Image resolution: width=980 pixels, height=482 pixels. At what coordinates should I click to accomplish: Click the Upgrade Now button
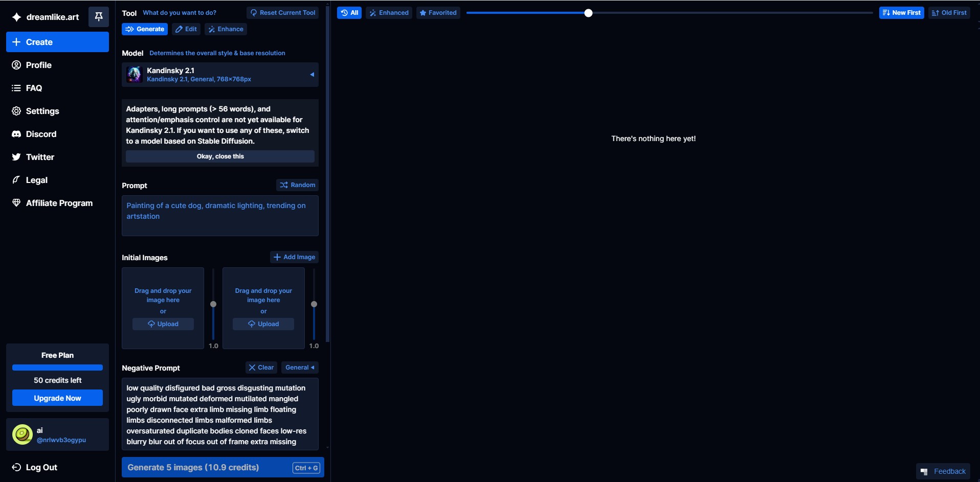click(57, 398)
